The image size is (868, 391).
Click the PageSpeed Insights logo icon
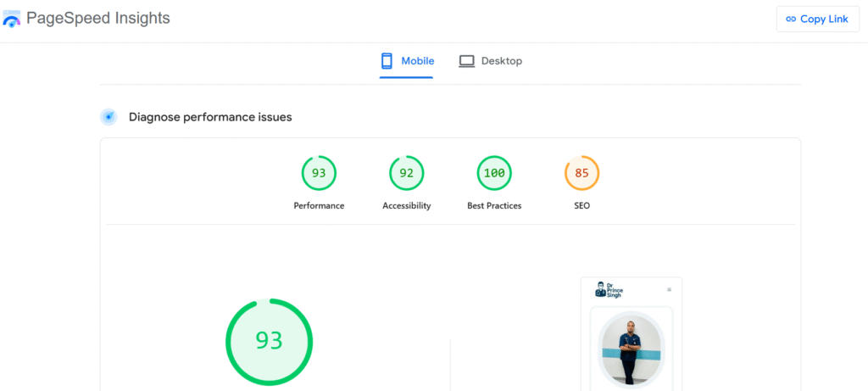point(12,19)
